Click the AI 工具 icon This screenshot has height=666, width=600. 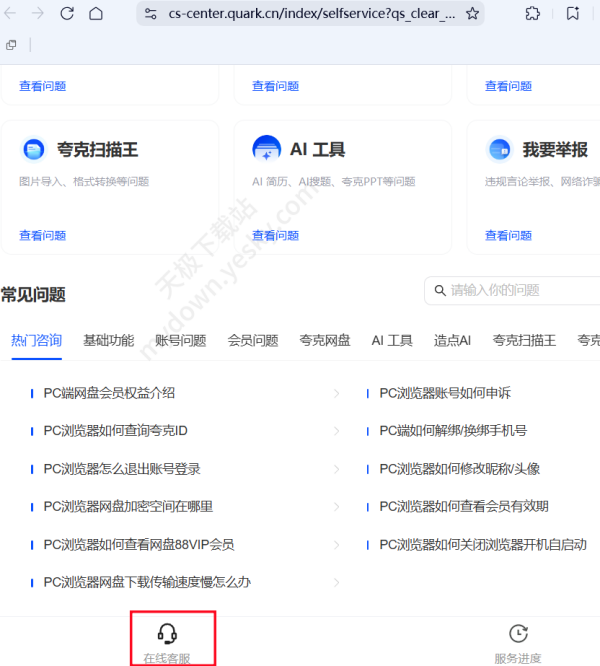[267, 150]
